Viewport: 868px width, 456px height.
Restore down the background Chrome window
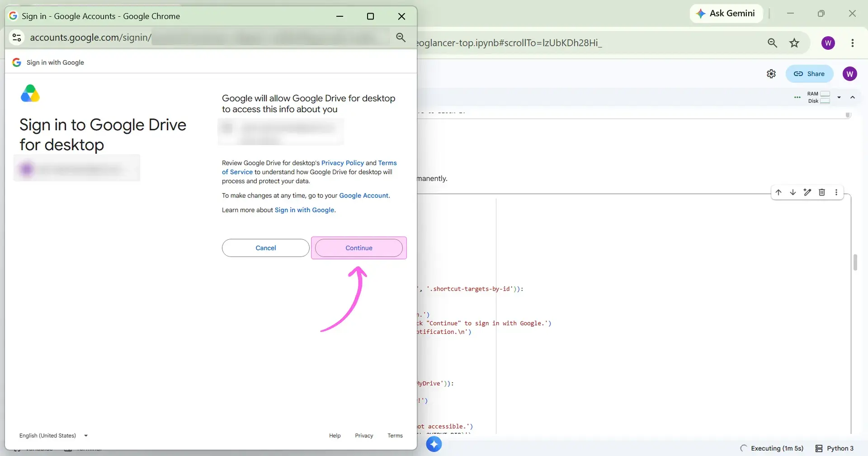821,14
